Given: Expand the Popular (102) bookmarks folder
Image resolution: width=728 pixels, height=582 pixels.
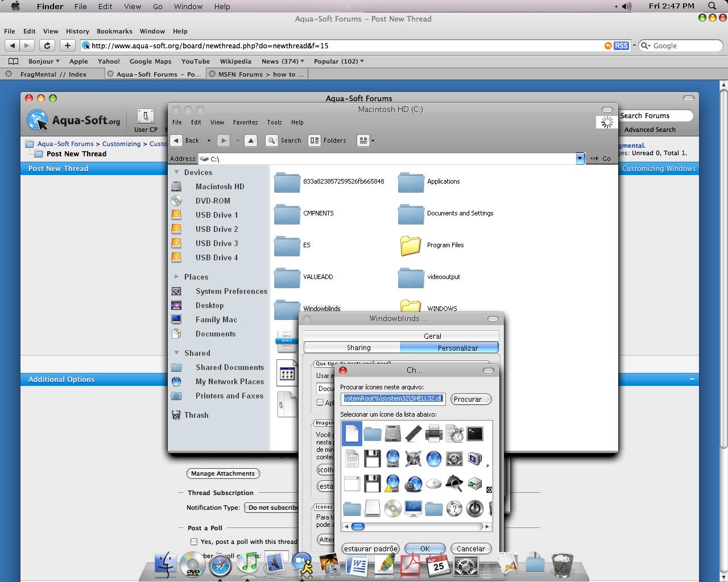Looking at the screenshot, I should pyautogui.click(x=339, y=61).
